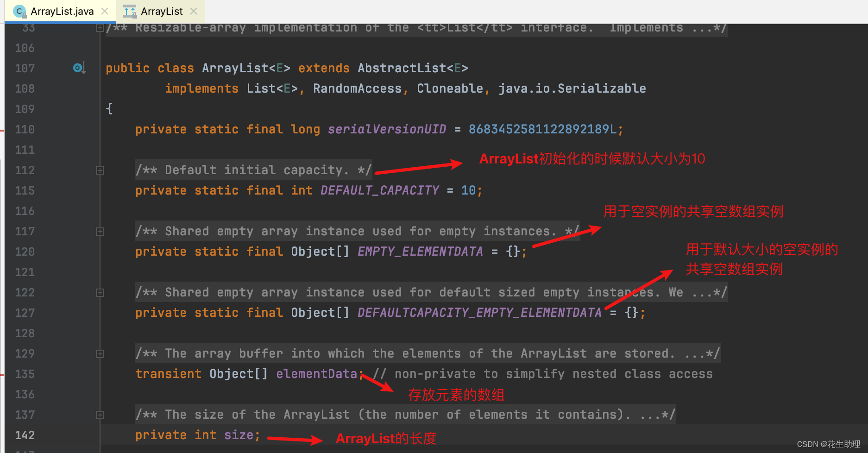The image size is (868, 453).
Task: Click line number 142 in the gutter
Action: tap(25, 435)
